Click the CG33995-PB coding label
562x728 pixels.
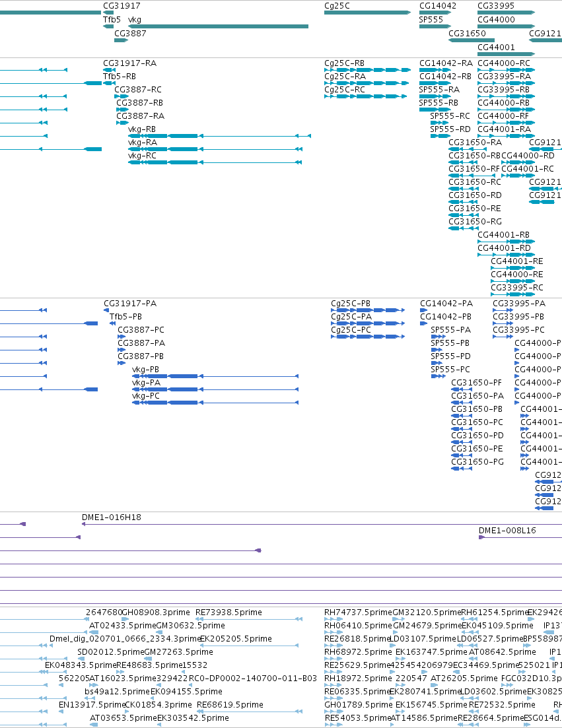(x=518, y=317)
